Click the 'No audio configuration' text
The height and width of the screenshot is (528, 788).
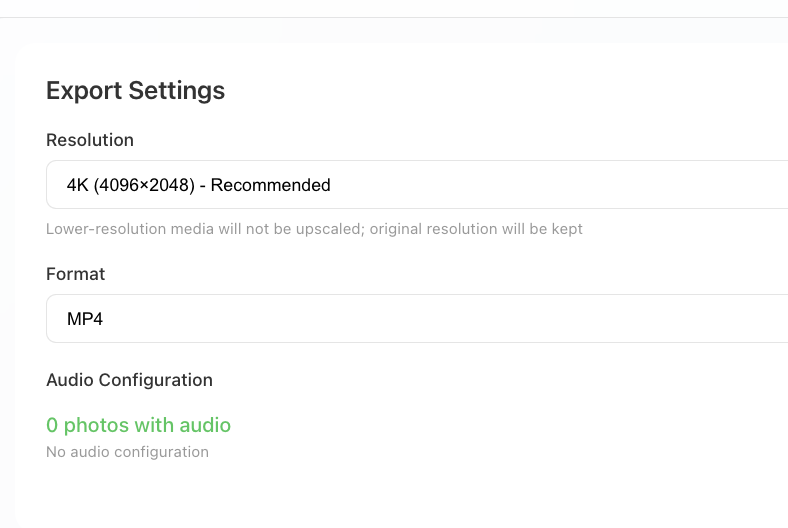click(x=127, y=452)
